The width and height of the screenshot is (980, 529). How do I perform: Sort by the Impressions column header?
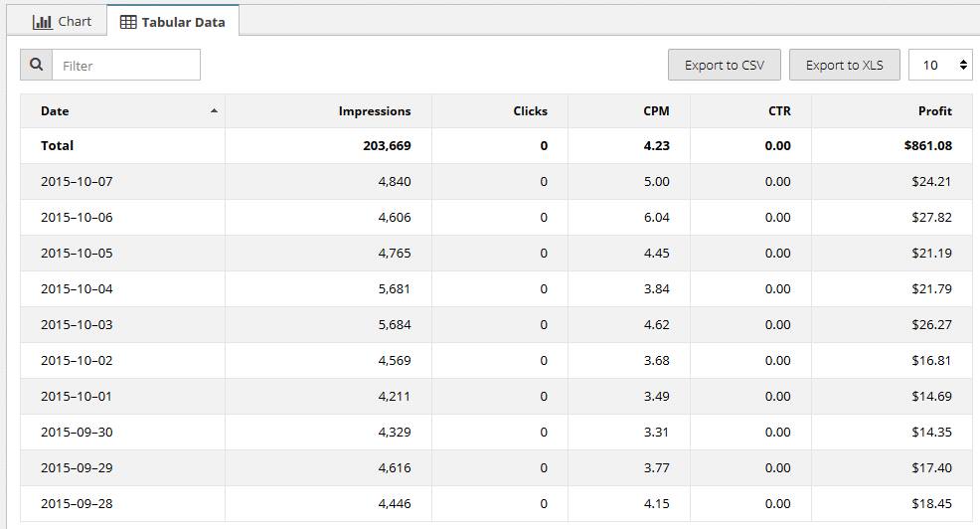tap(375, 110)
